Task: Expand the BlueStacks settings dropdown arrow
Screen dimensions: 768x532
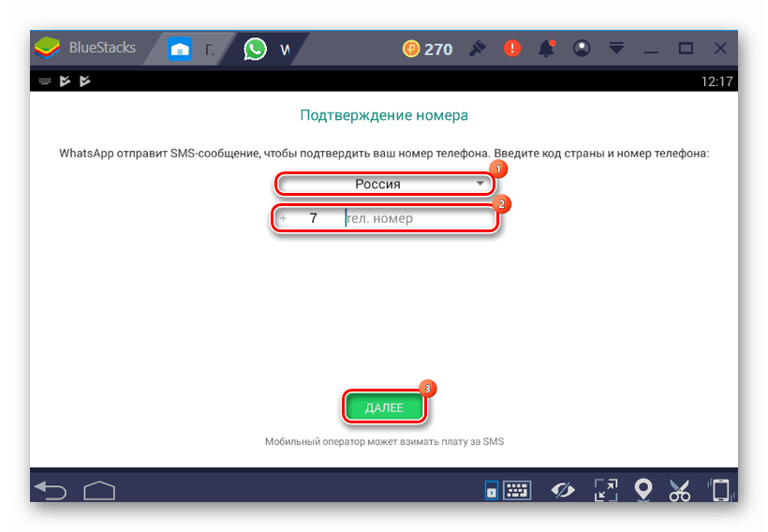Action: click(616, 49)
